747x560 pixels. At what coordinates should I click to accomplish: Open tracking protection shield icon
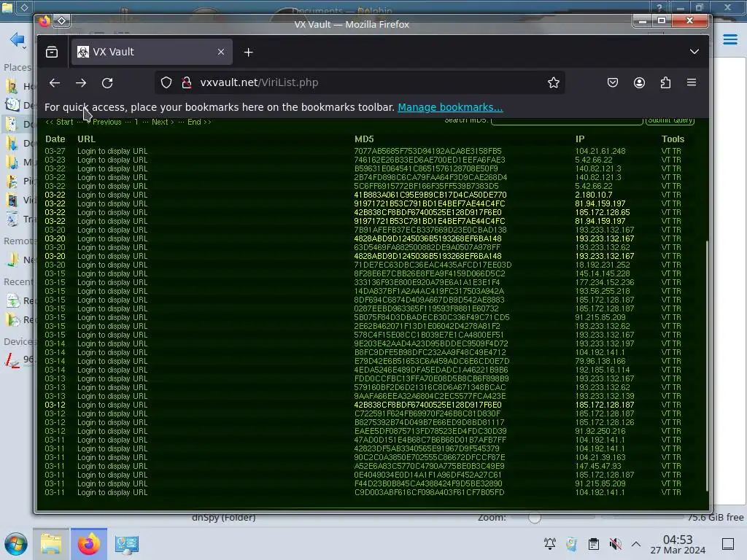point(166,83)
